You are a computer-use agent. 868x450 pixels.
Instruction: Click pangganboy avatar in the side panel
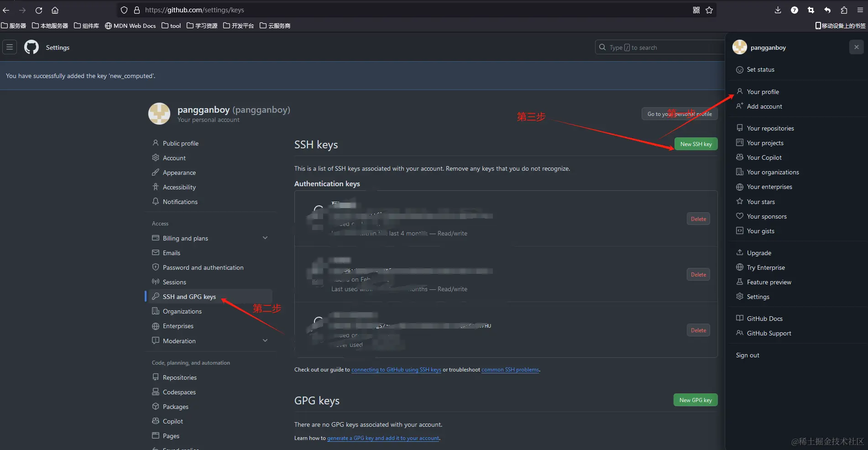click(x=740, y=47)
